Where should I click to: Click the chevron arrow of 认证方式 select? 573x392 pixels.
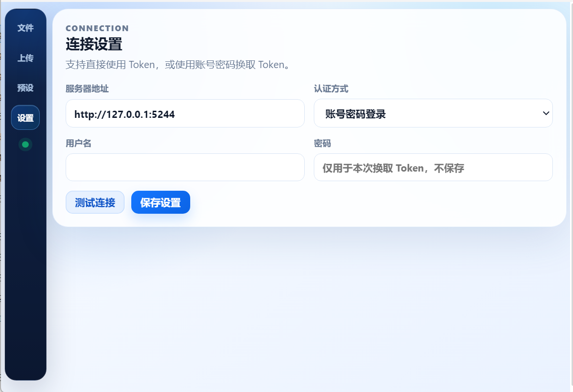pyautogui.click(x=545, y=114)
